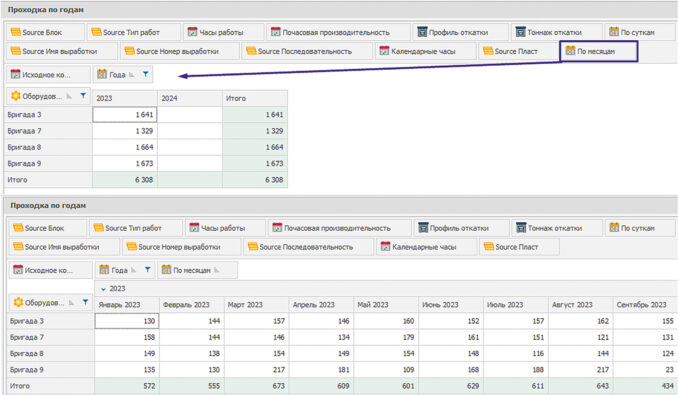This screenshot has height=395, width=678.
Task: Click the Исходное ко... data field icon in upper pivot
Action: (x=16, y=74)
